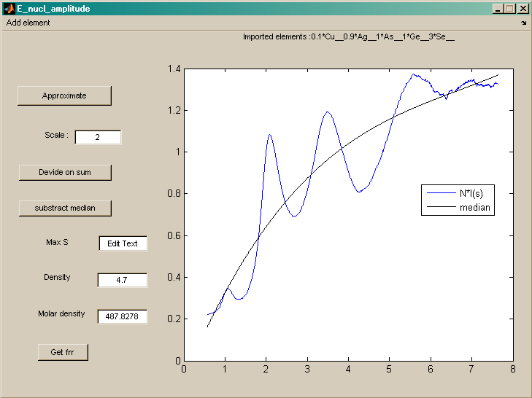
Task: Click the Density label
Action: point(57,277)
